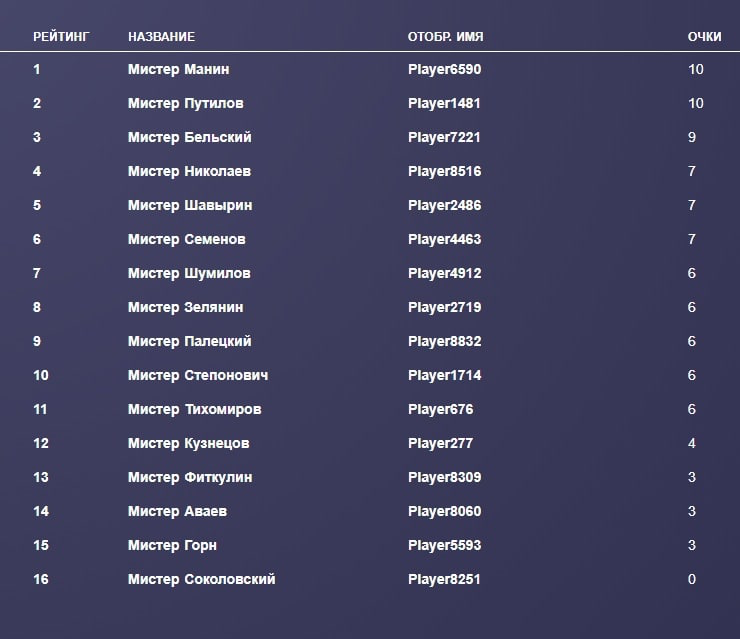Screen dimensions: 740x639
Task: Sort by the НАЗВАНИЕ column header
Action: coord(161,37)
